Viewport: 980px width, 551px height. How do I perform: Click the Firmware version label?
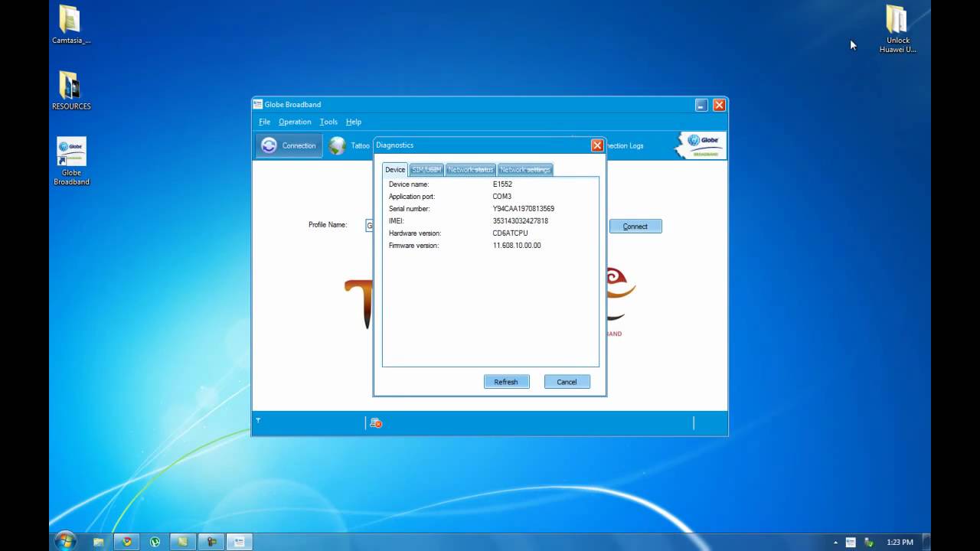[x=414, y=246]
